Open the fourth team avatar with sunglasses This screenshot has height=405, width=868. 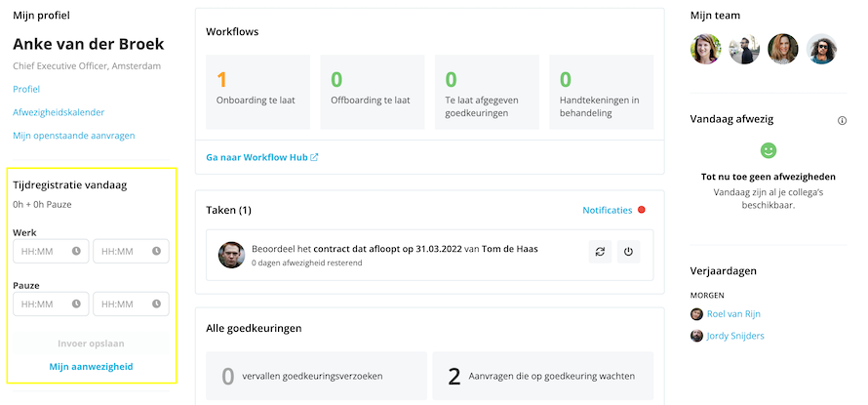point(821,49)
